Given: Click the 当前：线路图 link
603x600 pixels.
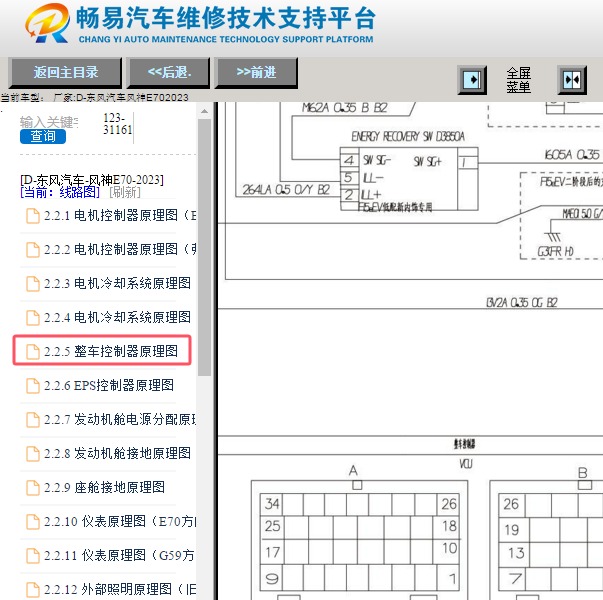Looking at the screenshot, I should click(60, 192).
